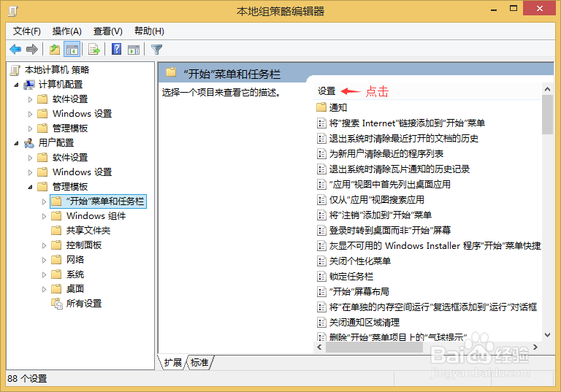
Task: Select Windows 设置 under 用户配置
Action: 83,172
